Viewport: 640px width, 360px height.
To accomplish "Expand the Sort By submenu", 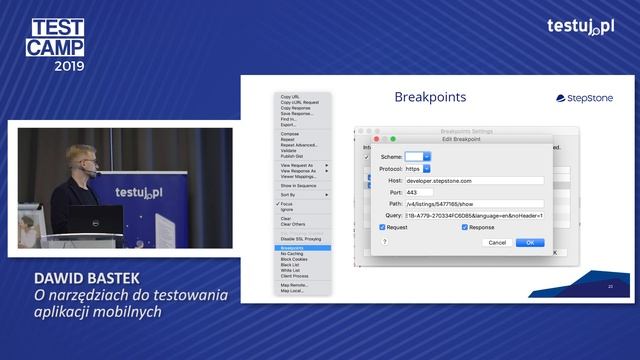I will pos(303,195).
